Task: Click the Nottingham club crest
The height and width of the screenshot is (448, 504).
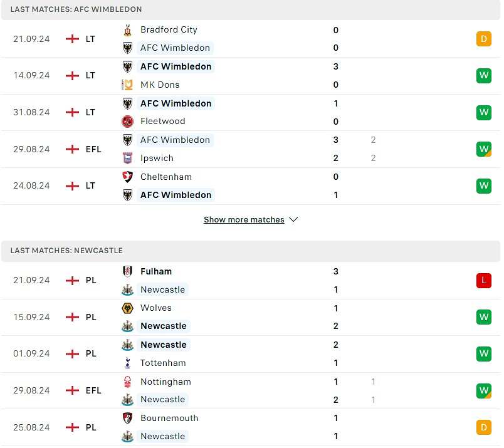Action: (128, 382)
